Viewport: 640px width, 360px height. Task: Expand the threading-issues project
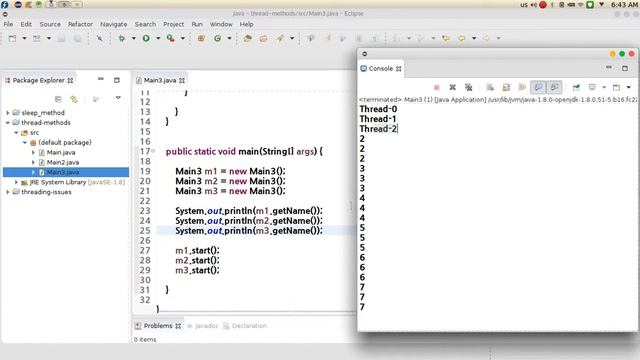8,192
